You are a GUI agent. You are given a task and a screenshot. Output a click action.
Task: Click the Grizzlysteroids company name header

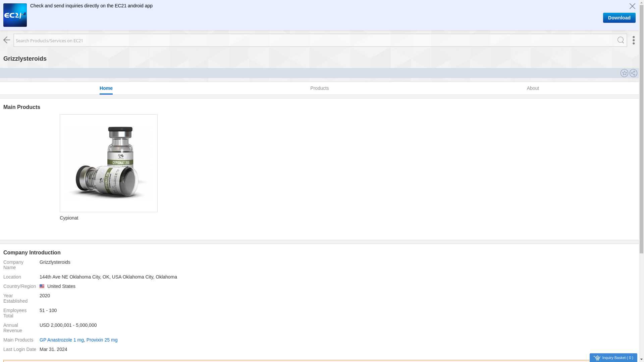tap(25, 58)
